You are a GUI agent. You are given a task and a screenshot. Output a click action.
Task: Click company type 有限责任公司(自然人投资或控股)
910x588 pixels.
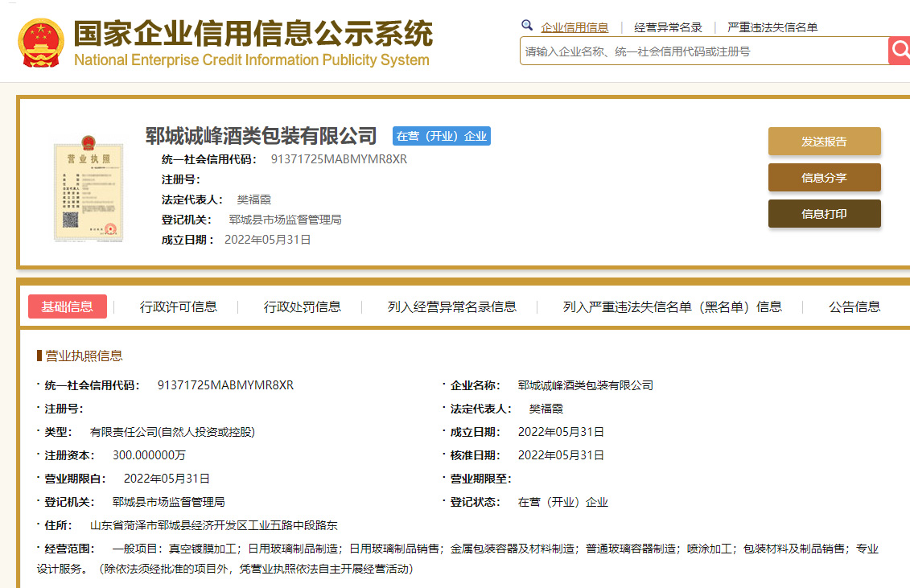coord(172,432)
